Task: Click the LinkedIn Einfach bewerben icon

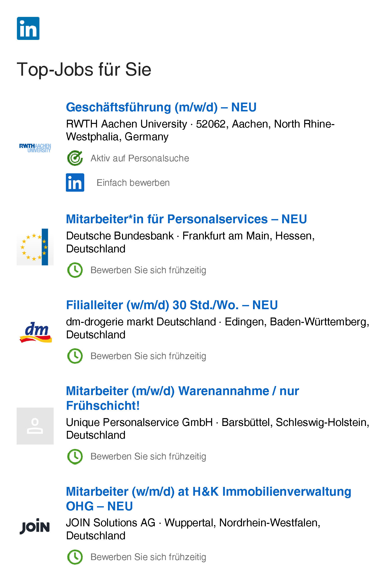Action: coord(75,183)
